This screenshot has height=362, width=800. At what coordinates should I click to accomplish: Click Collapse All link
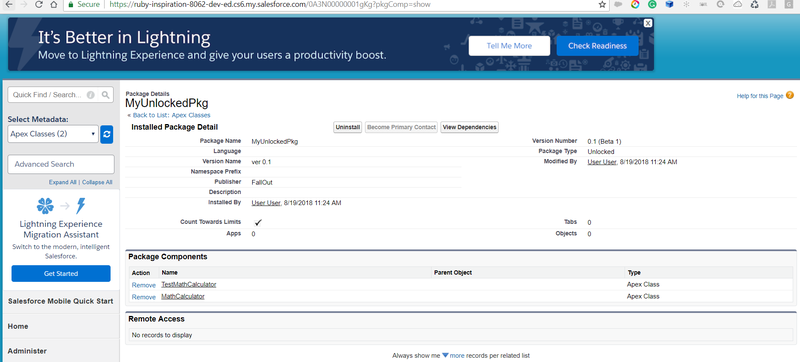pos(97,182)
